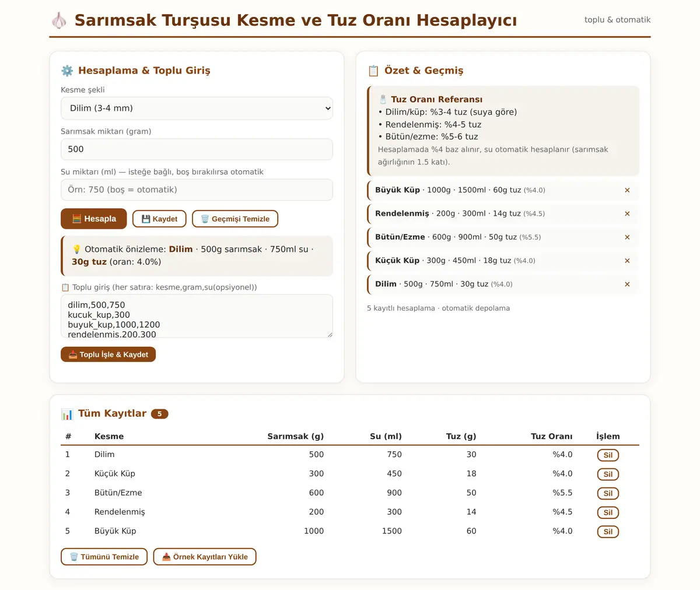Click the Sarımsak (g) column header
Image resolution: width=700 pixels, height=590 pixels.
(295, 436)
